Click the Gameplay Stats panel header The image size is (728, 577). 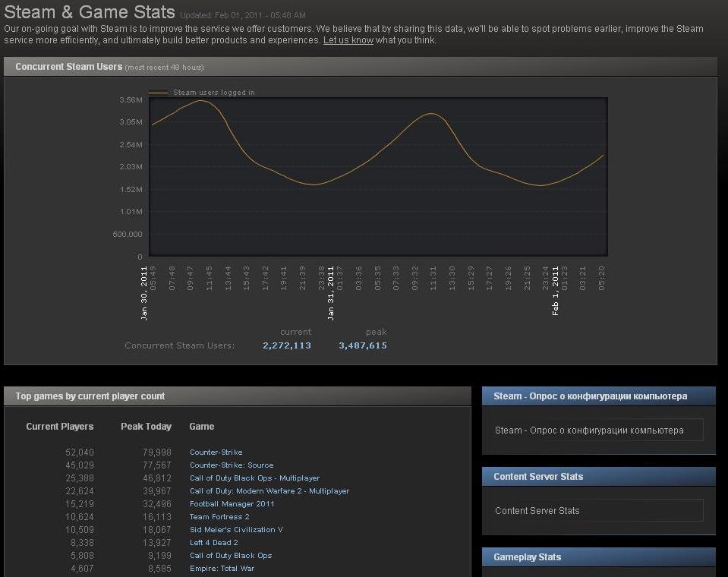tap(598, 557)
